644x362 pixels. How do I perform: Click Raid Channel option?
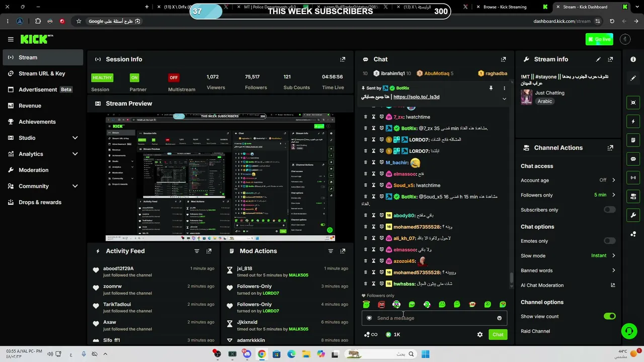[x=535, y=331]
